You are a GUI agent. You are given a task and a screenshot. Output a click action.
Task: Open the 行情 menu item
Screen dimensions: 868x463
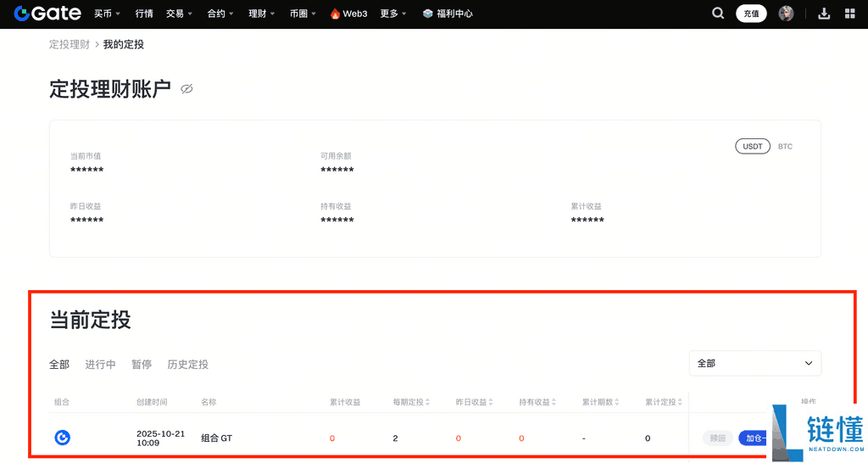click(144, 14)
